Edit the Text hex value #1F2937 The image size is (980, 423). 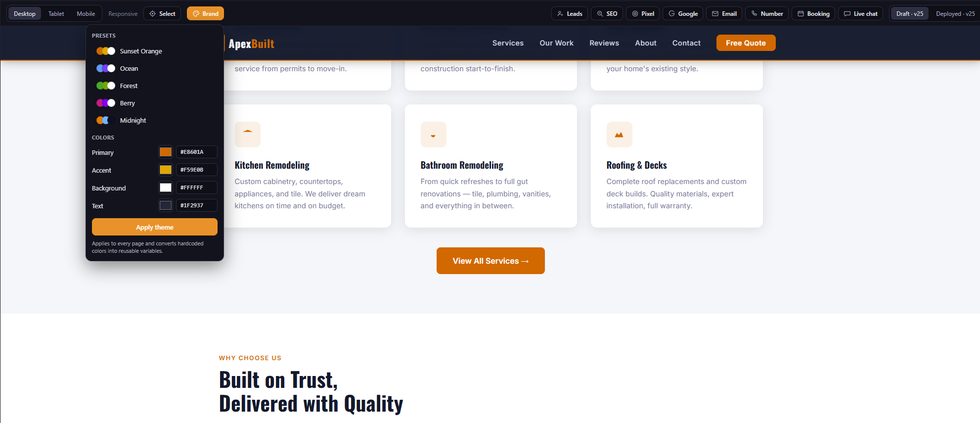click(197, 205)
